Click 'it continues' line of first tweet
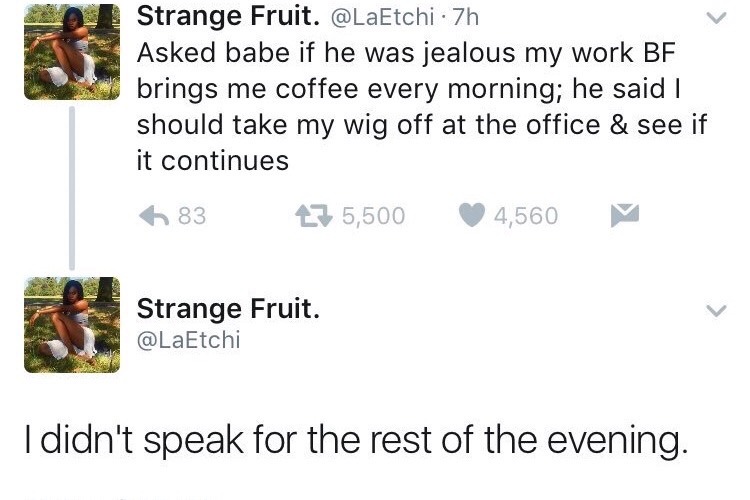Image resolution: width=750 pixels, height=500 pixels. click(x=213, y=161)
